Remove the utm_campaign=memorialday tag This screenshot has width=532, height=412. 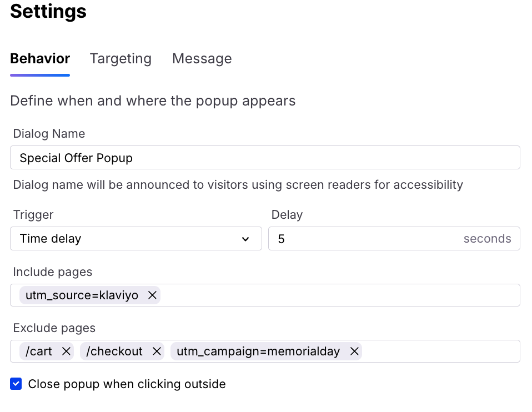(354, 351)
